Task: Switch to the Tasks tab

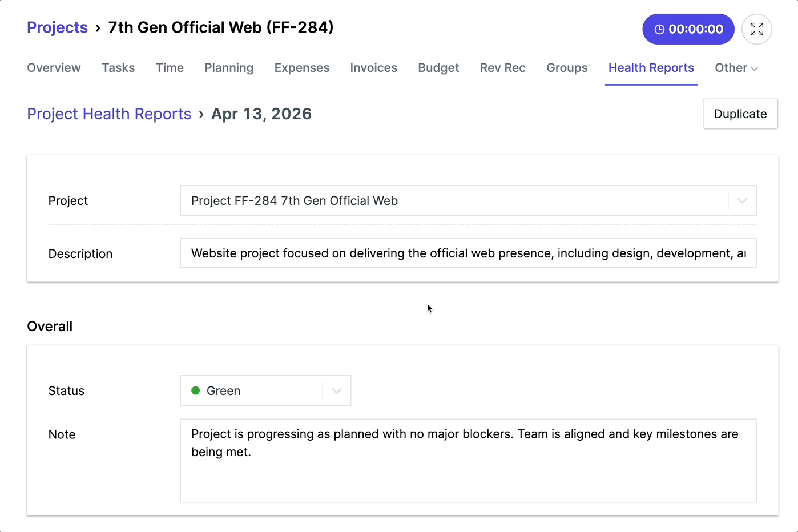Action: click(118, 68)
